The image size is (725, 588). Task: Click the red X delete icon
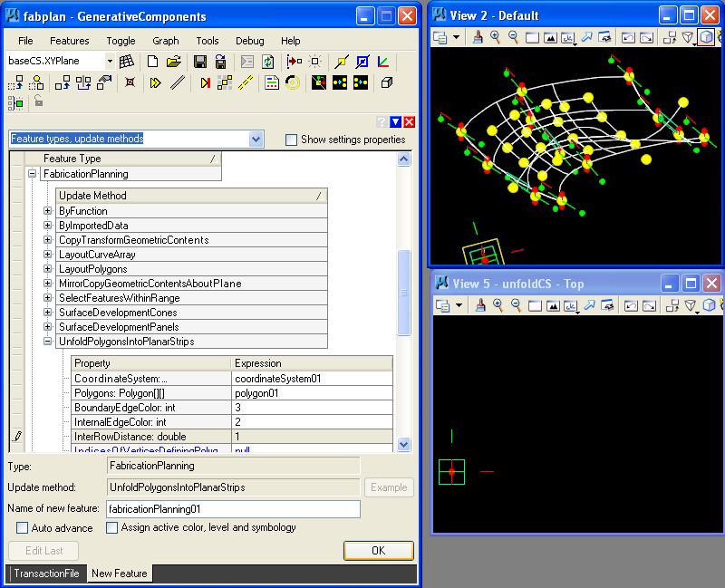(130, 82)
